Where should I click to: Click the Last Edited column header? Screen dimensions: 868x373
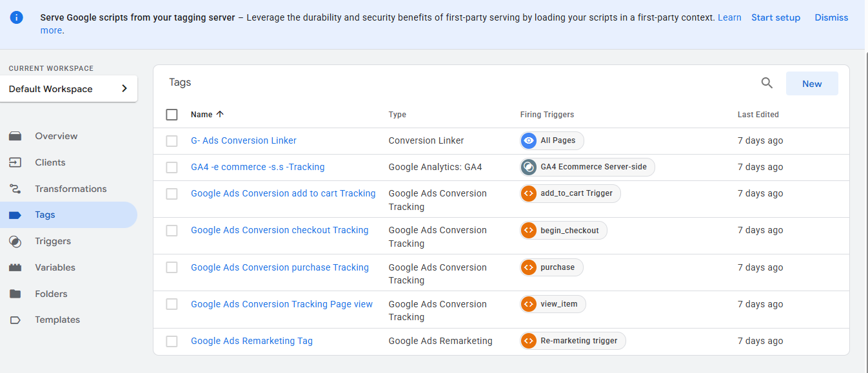pos(758,115)
